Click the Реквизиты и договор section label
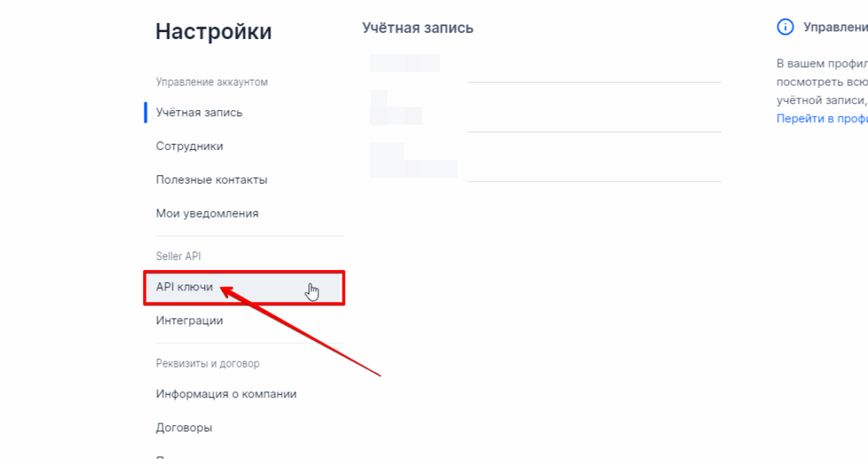The width and height of the screenshot is (868, 459). (208, 363)
